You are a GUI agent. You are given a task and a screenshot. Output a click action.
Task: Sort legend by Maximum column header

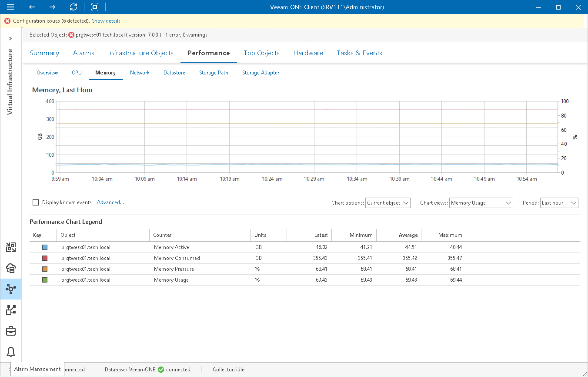pyautogui.click(x=444, y=235)
